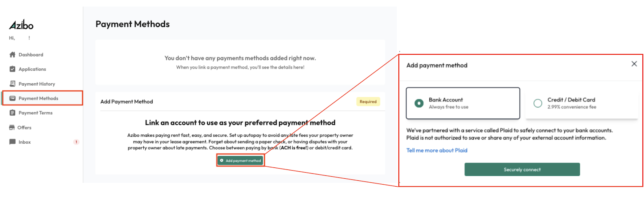Click the Securely connect button
The width and height of the screenshot is (644, 206).
(522, 169)
